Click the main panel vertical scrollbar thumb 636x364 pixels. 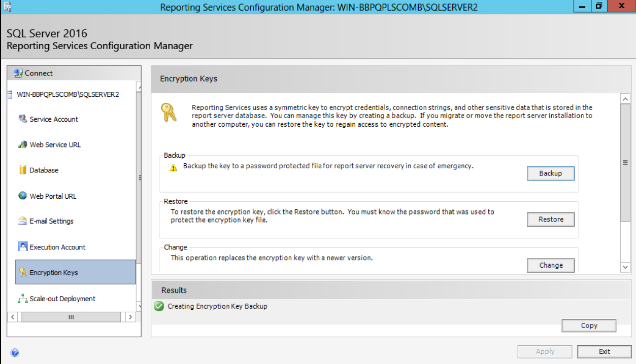(625, 162)
